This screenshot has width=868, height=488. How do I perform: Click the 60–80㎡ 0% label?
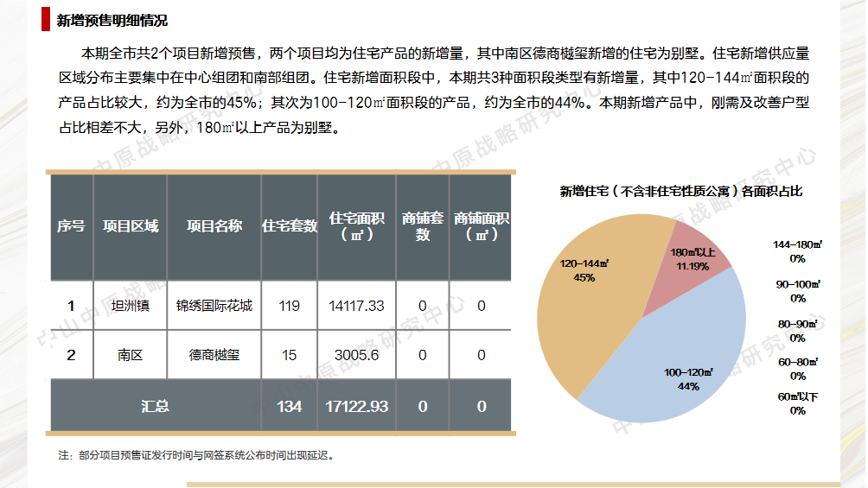click(798, 369)
